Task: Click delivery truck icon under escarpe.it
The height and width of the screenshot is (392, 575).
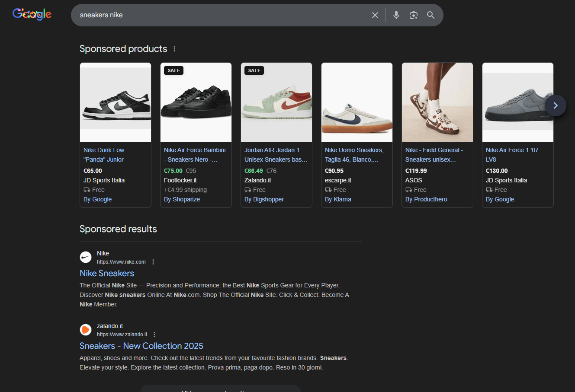Action: click(x=328, y=190)
